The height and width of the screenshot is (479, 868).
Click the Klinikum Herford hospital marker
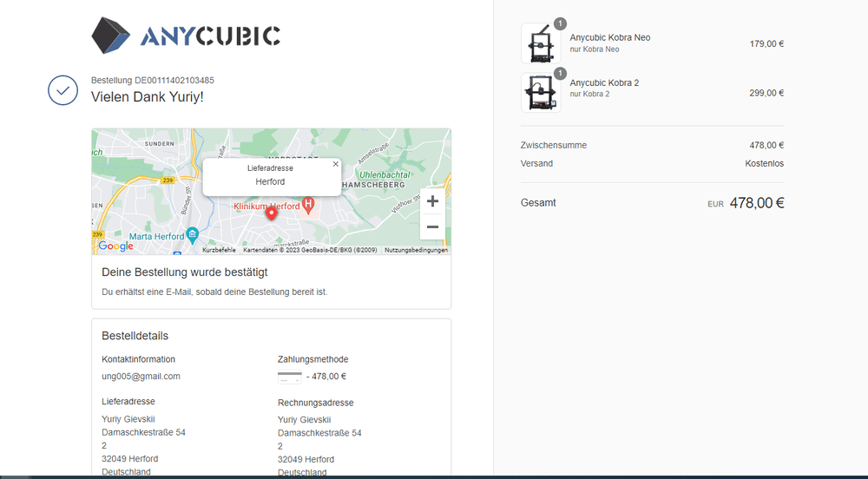[307, 205]
